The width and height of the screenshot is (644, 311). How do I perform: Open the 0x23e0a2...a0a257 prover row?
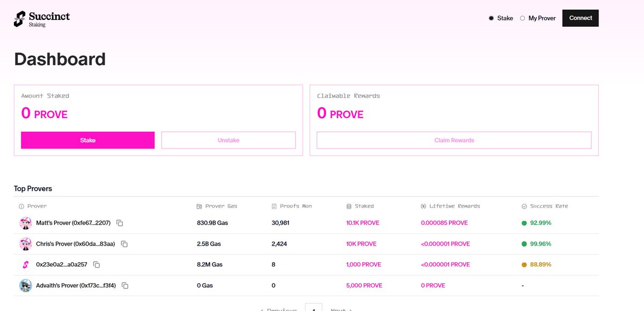tap(306, 265)
